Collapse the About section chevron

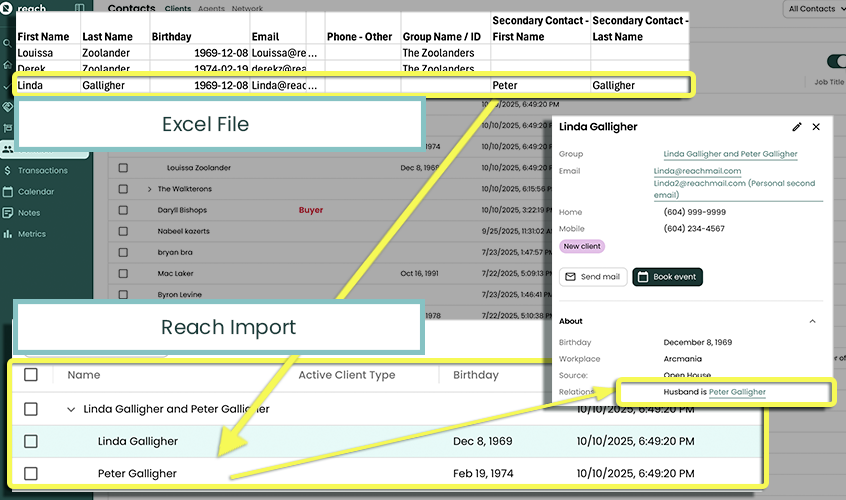pyautogui.click(x=812, y=321)
